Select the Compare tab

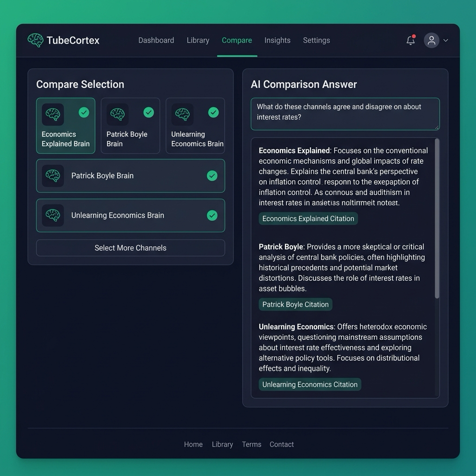point(237,40)
